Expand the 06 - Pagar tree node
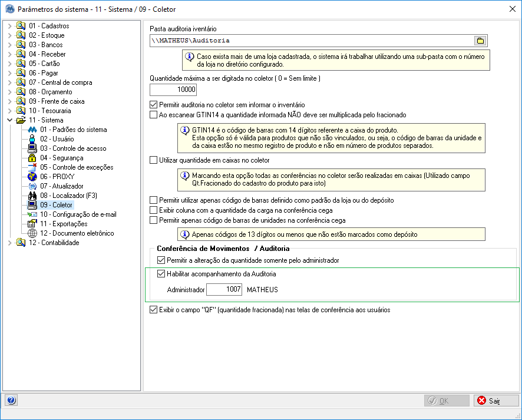The height and width of the screenshot is (420, 522). pyautogui.click(x=9, y=73)
